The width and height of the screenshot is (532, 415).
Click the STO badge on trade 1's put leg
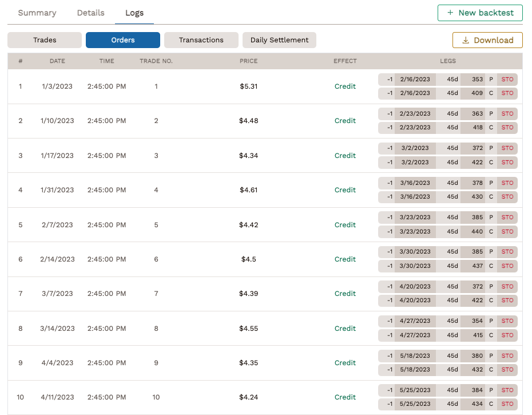pyautogui.click(x=507, y=79)
